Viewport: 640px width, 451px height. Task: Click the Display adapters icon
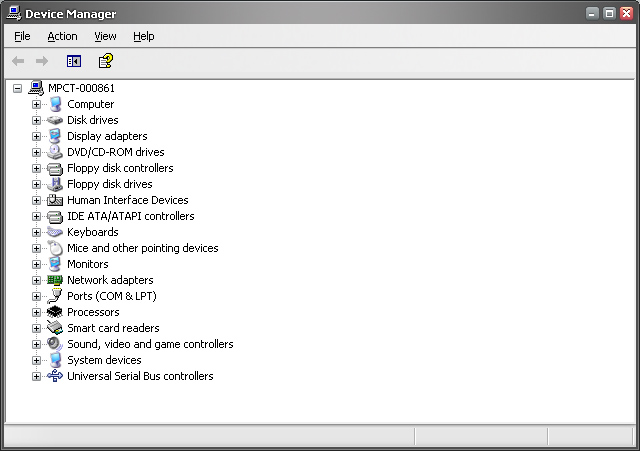pyautogui.click(x=55, y=136)
